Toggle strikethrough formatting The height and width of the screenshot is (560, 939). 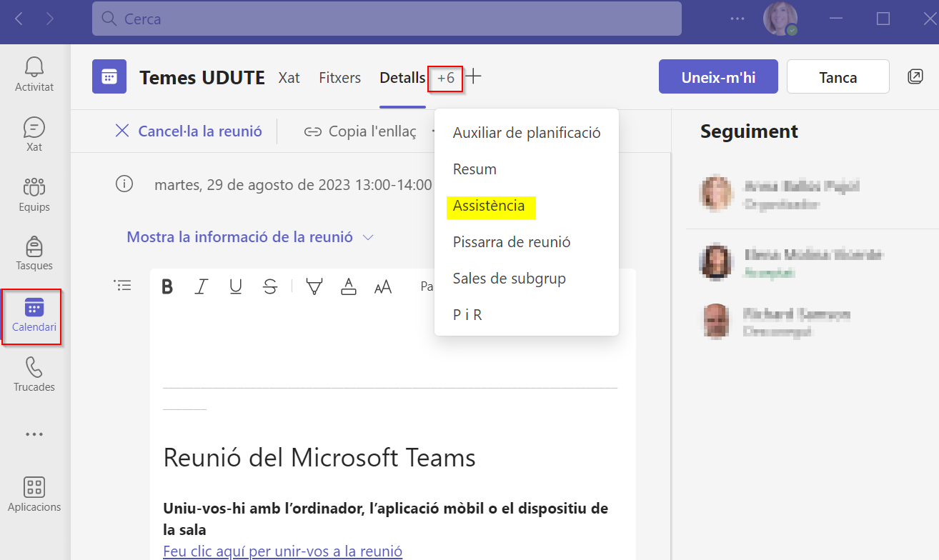pyautogui.click(x=270, y=287)
